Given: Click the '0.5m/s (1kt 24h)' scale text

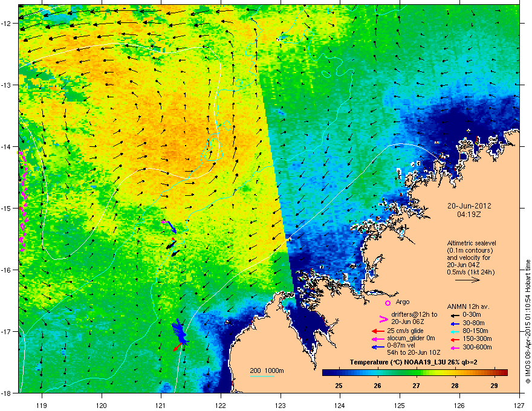Looking at the screenshot, I should tap(470, 272).
